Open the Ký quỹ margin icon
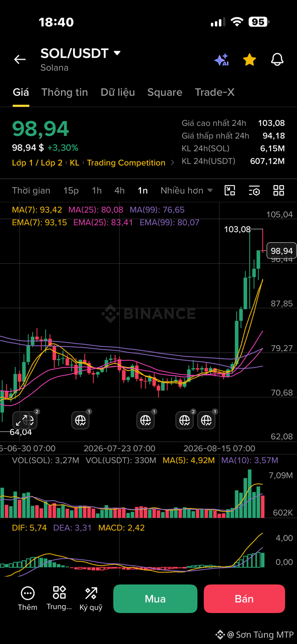The image size is (297, 644). tap(91, 599)
